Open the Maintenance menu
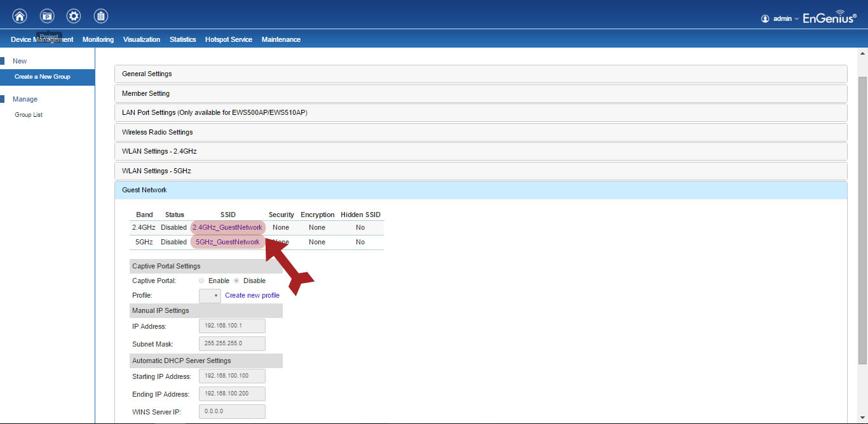This screenshot has height=424, width=868. 281,39
